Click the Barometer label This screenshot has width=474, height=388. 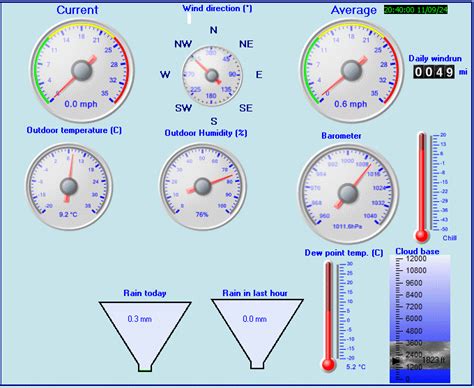pyautogui.click(x=341, y=136)
